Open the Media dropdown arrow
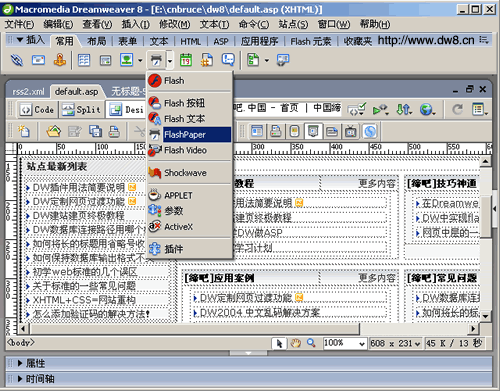Image resolution: width=500 pixels, height=391 pixels. point(170,61)
